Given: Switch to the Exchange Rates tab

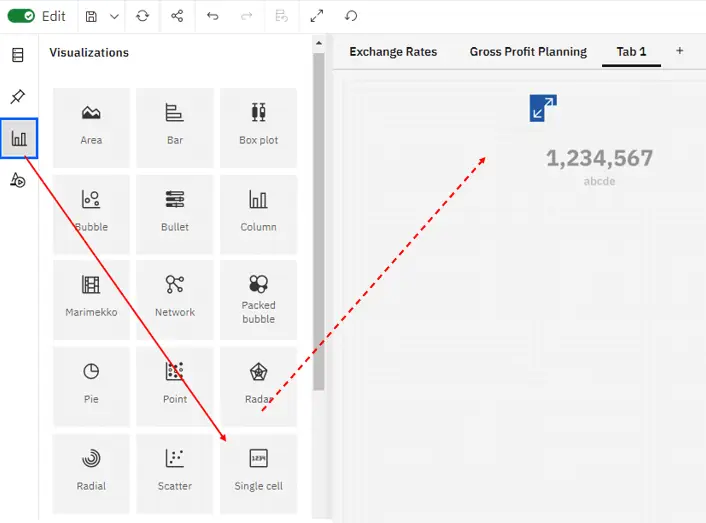Looking at the screenshot, I should [393, 52].
